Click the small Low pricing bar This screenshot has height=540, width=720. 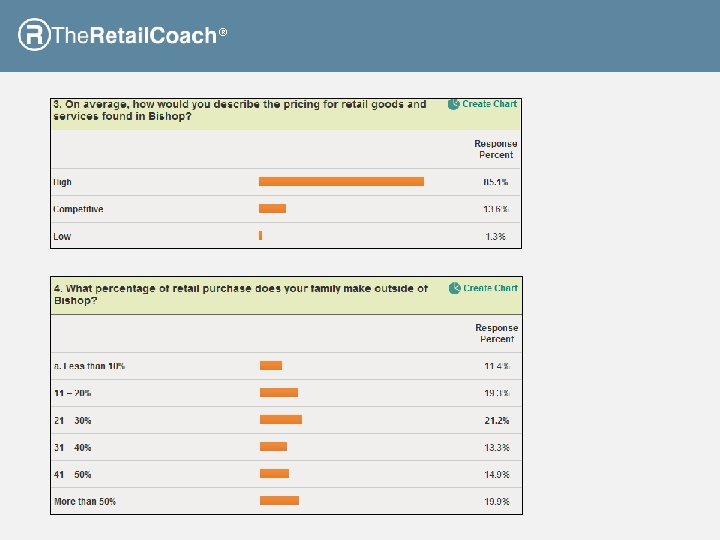tap(260, 236)
